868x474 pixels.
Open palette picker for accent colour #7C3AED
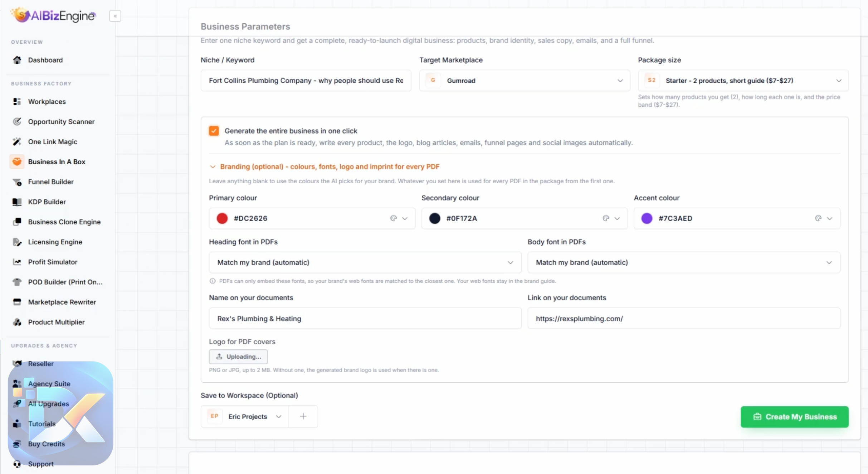[x=818, y=218]
